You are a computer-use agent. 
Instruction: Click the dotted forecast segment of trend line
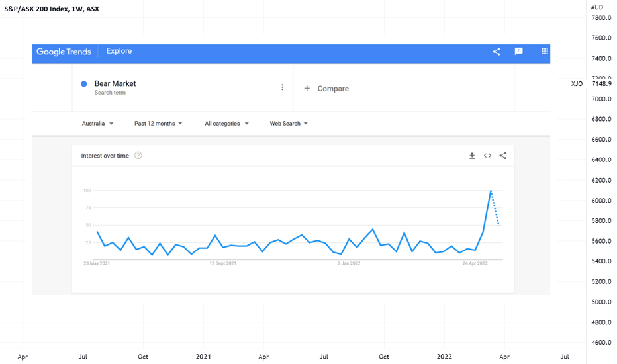[495, 208]
